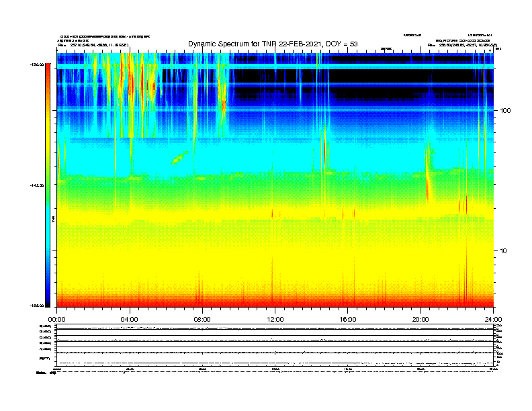Click the 12:00 time axis label

[x=275, y=320]
